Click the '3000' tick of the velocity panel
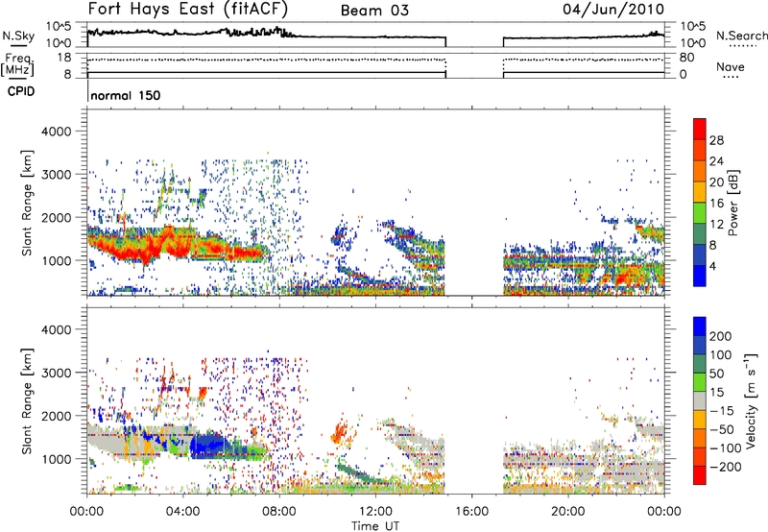The image size is (768, 532). coord(57,373)
